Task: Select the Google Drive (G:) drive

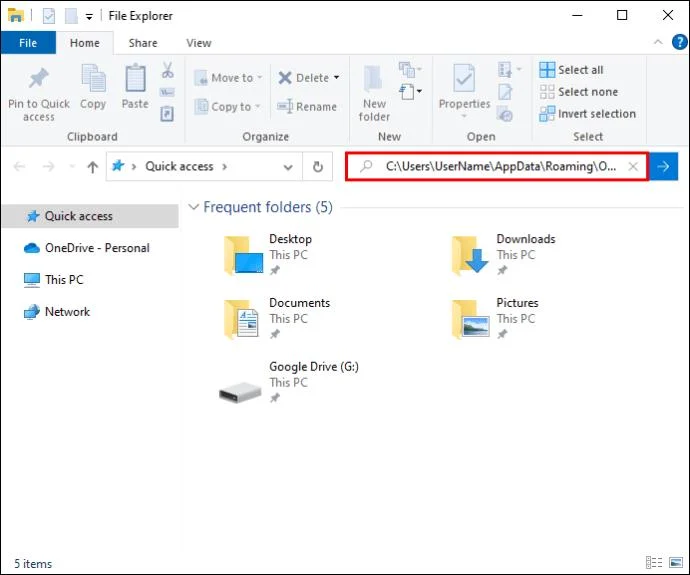Action: pos(289,383)
